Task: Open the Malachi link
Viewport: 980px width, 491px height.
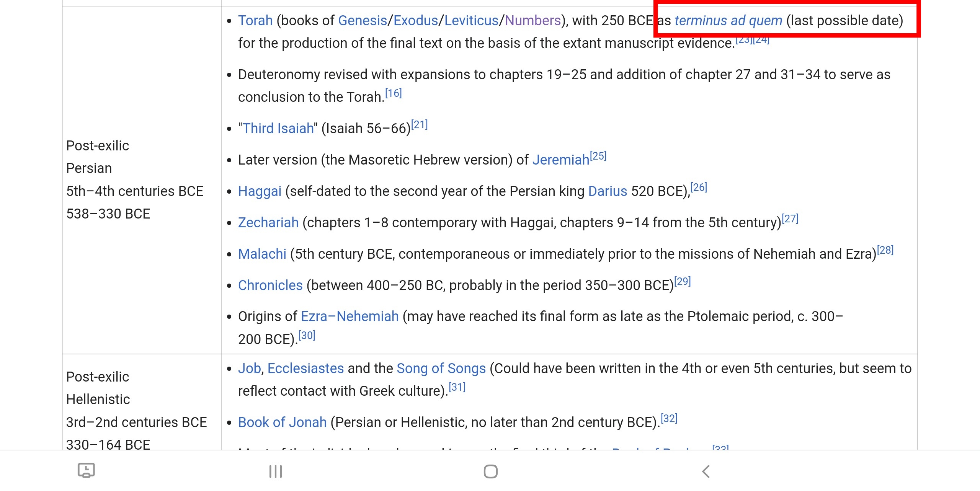Action: [262, 254]
